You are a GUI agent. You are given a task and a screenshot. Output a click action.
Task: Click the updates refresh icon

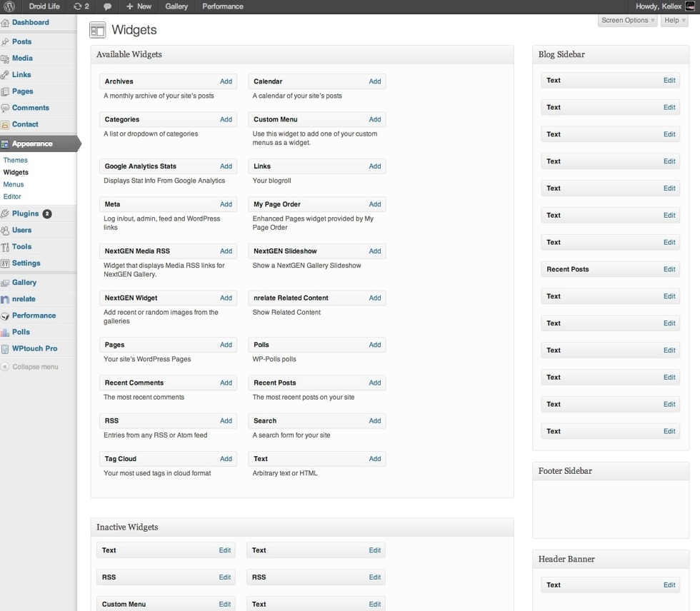(x=77, y=6)
